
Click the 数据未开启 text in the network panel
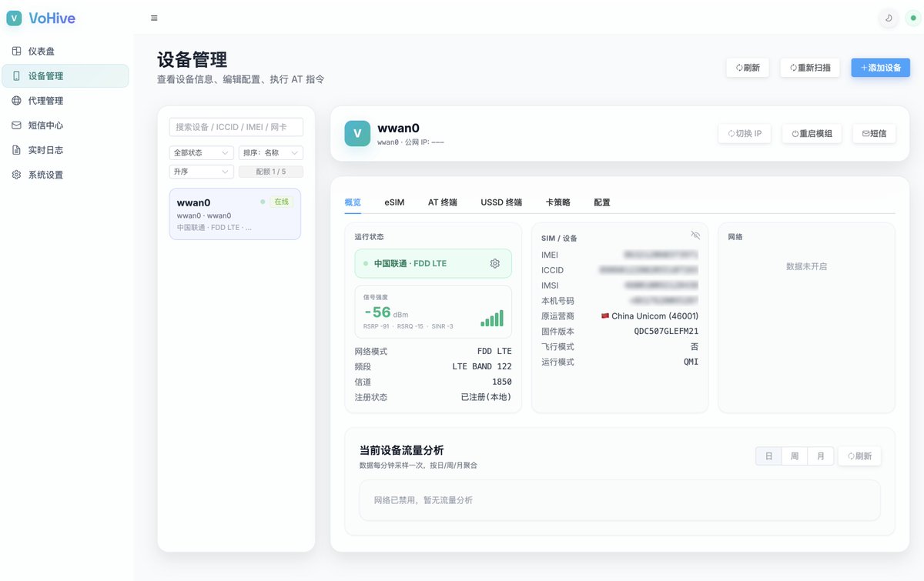[x=806, y=266]
